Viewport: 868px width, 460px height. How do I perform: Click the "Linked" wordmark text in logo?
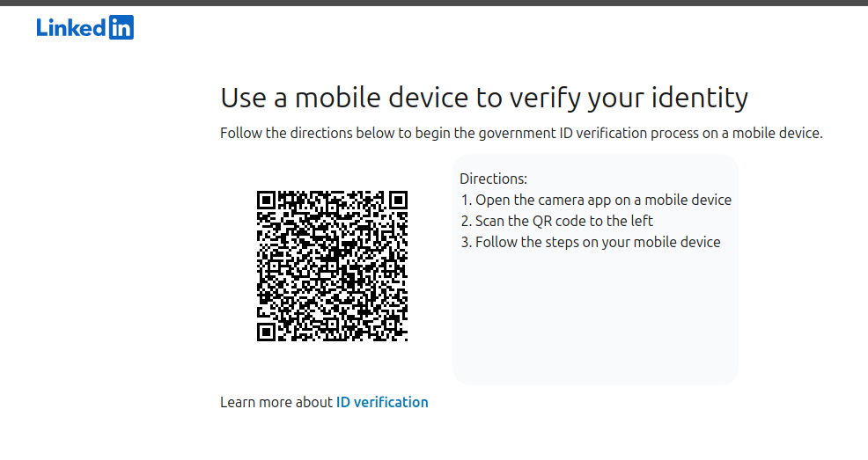coord(71,27)
